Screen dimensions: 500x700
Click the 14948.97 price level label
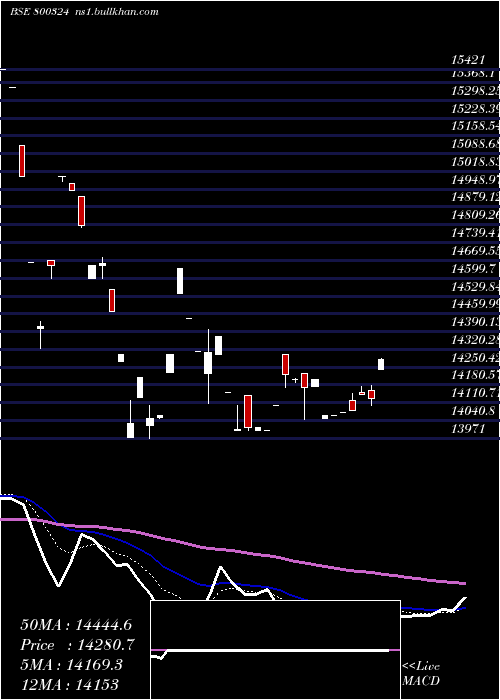point(475,180)
